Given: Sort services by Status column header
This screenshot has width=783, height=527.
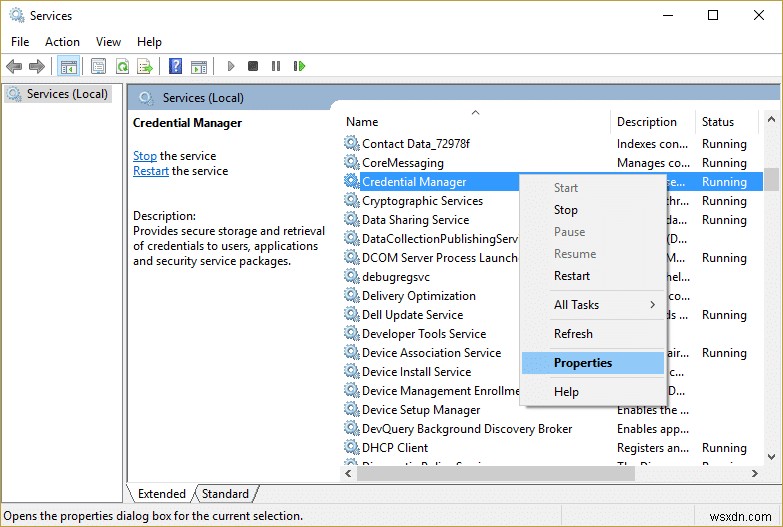Looking at the screenshot, I should (x=718, y=122).
